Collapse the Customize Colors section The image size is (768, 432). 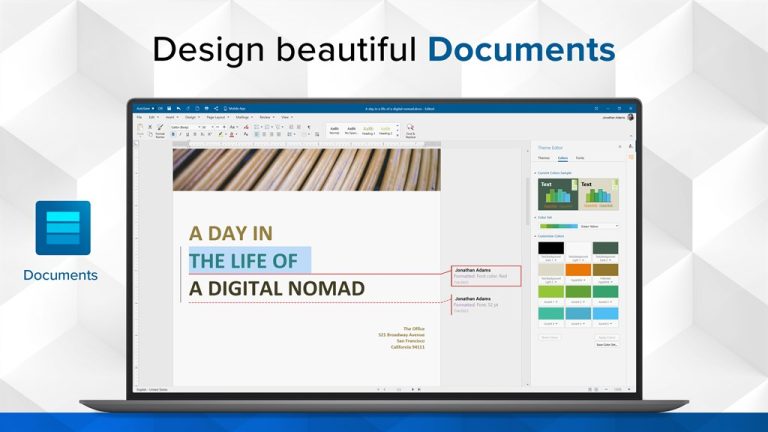535,236
